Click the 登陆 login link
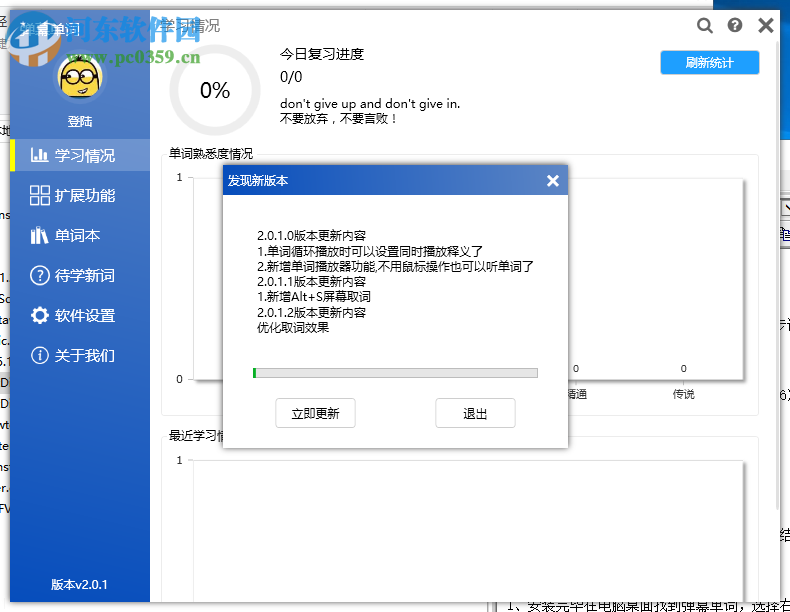The image size is (790, 612). pyautogui.click(x=80, y=121)
